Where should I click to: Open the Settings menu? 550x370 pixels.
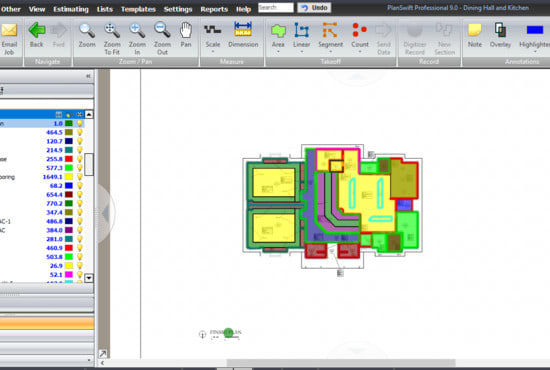(x=178, y=9)
